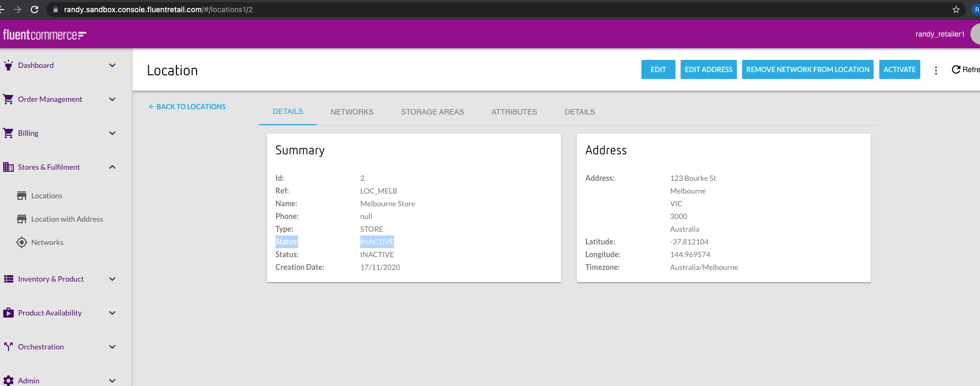This screenshot has width=980, height=386.
Task: Click the Order Management cart icon
Action: 8,99
